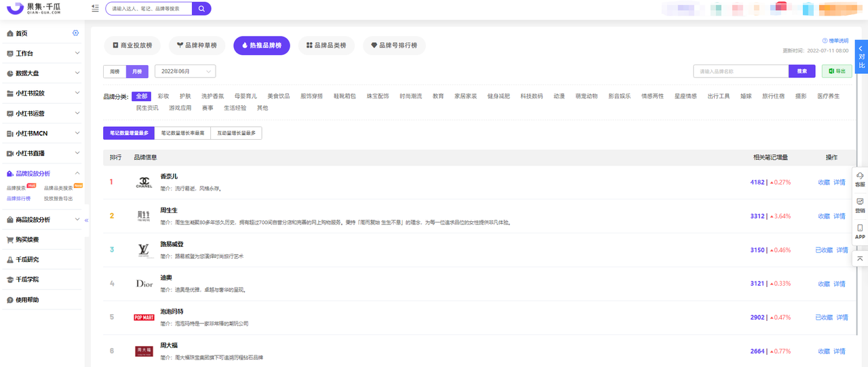Click the sidebar collapse icon beside the search box

click(95, 9)
